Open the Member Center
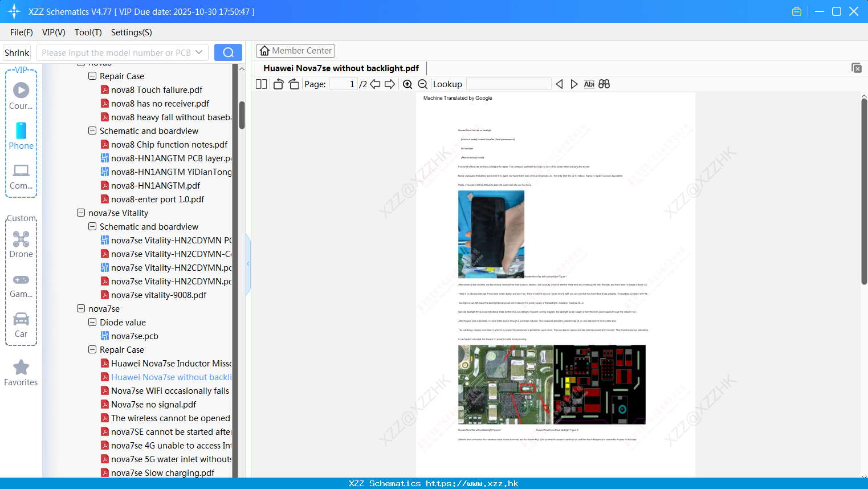 (x=295, y=51)
